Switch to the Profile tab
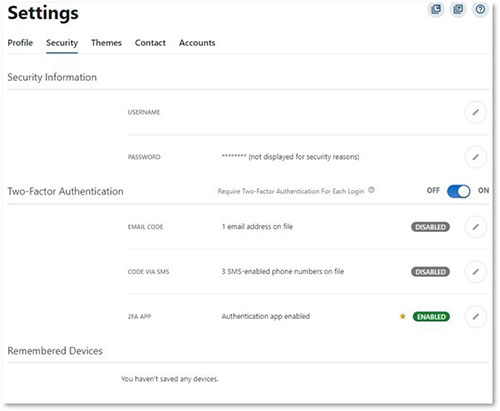Viewport: 500px width, 411px height. [20, 43]
